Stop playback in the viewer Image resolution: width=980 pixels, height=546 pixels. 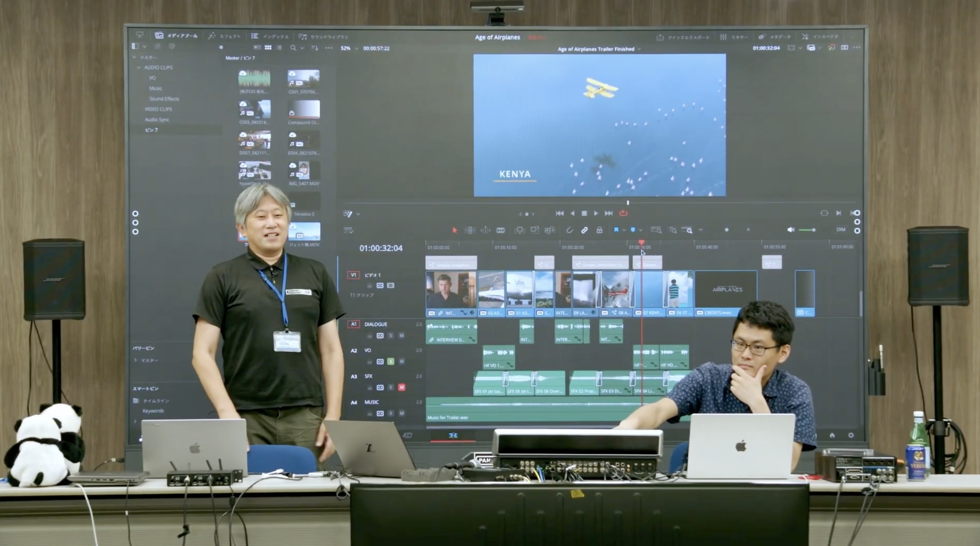point(584,213)
